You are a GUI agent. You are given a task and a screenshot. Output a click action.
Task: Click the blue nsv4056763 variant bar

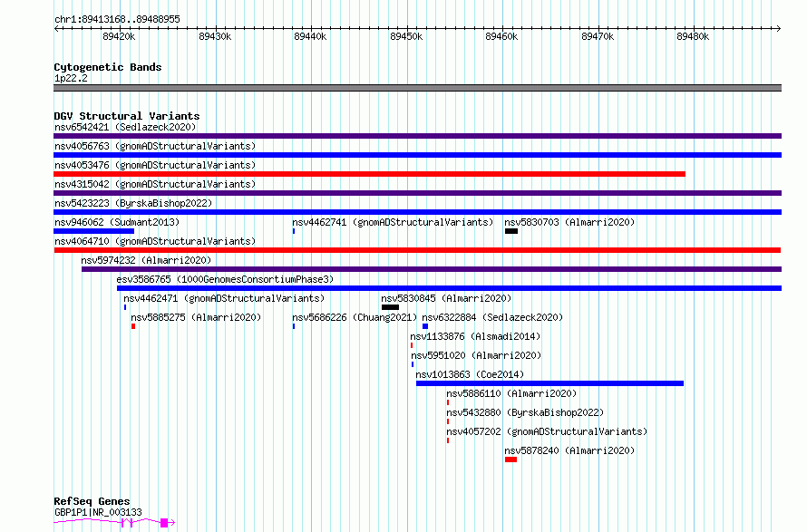coord(417,155)
